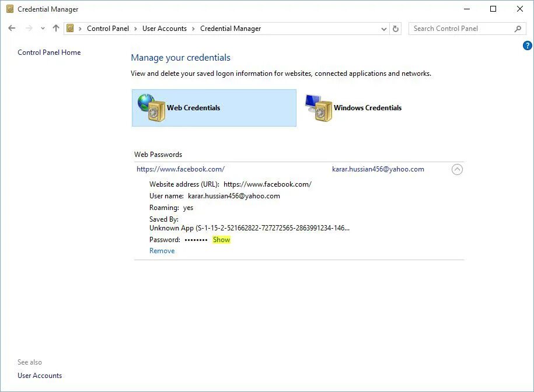Screen dimensions: 534x392
Task: Click the refresh icon in address bar
Action: [396, 28]
